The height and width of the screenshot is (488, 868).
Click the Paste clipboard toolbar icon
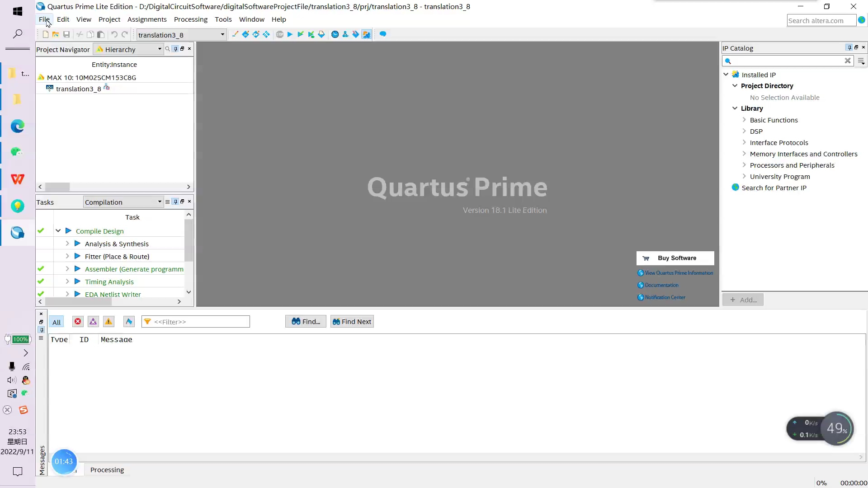point(101,34)
